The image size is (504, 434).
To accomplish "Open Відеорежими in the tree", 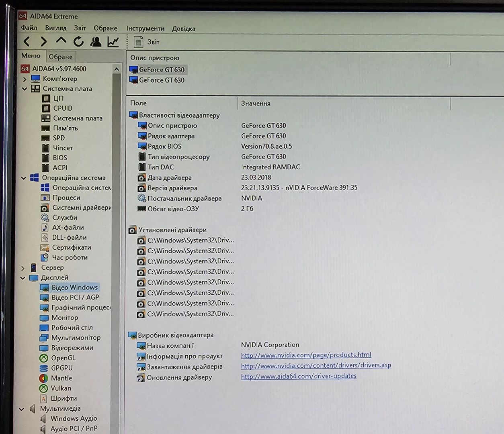I will pyautogui.click(x=72, y=348).
